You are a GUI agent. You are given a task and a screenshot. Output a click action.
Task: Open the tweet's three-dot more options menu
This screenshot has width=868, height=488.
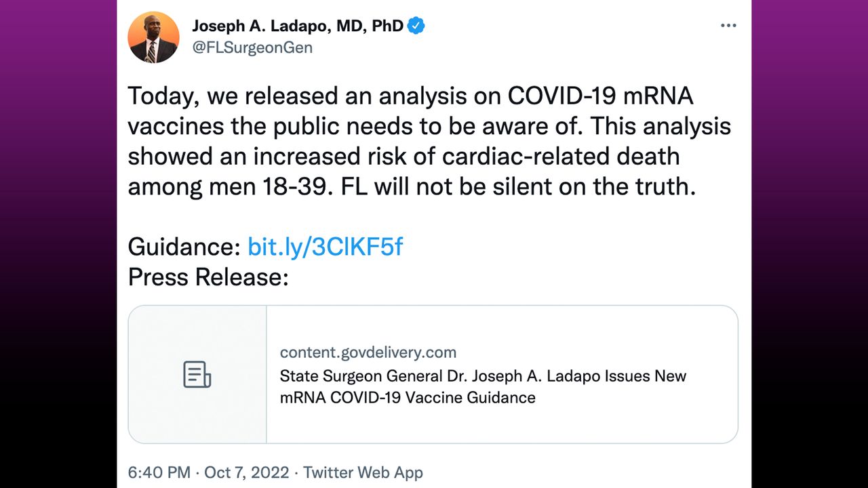coord(728,26)
